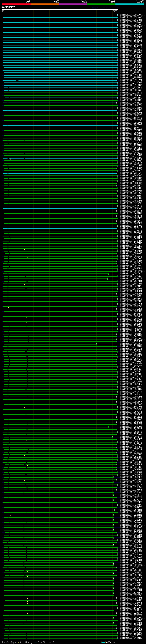This screenshot has height=644, width=146.
Task: Select the UniRef100_Q0JKD0 label
Action: pyautogui.click(x=131, y=57)
